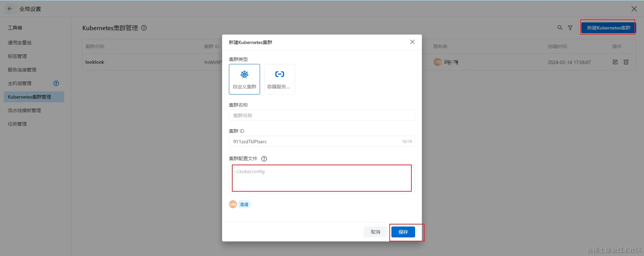Click the 新建Kubernetes集群 button
644x256 pixels.
[x=608, y=28]
